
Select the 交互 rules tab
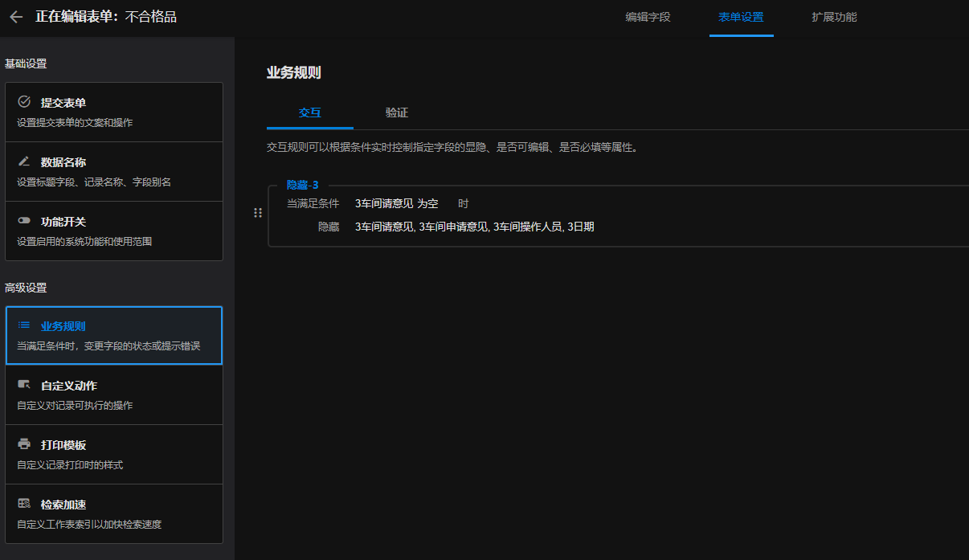tap(310, 112)
